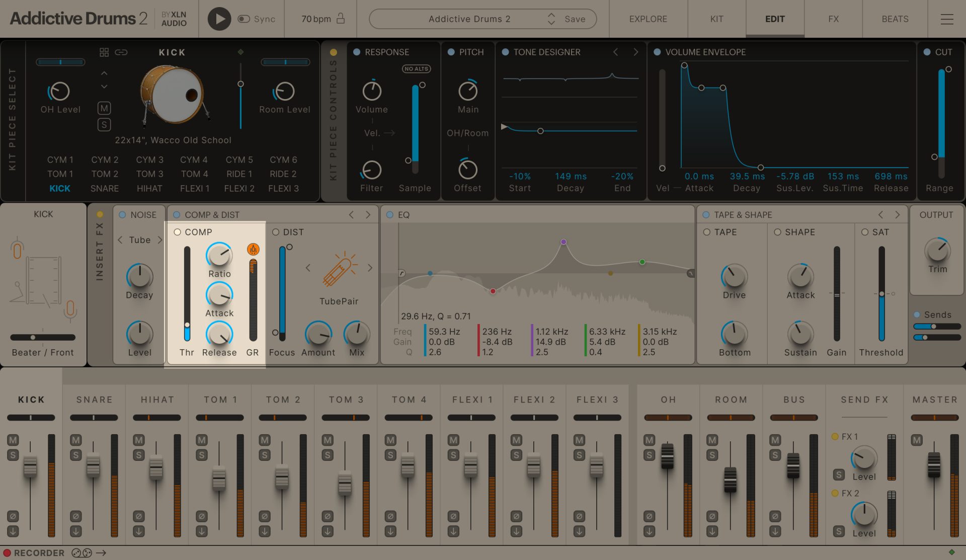This screenshot has height=560, width=966.
Task: Click the purple 1.12 kHz EQ node
Action: (x=563, y=242)
